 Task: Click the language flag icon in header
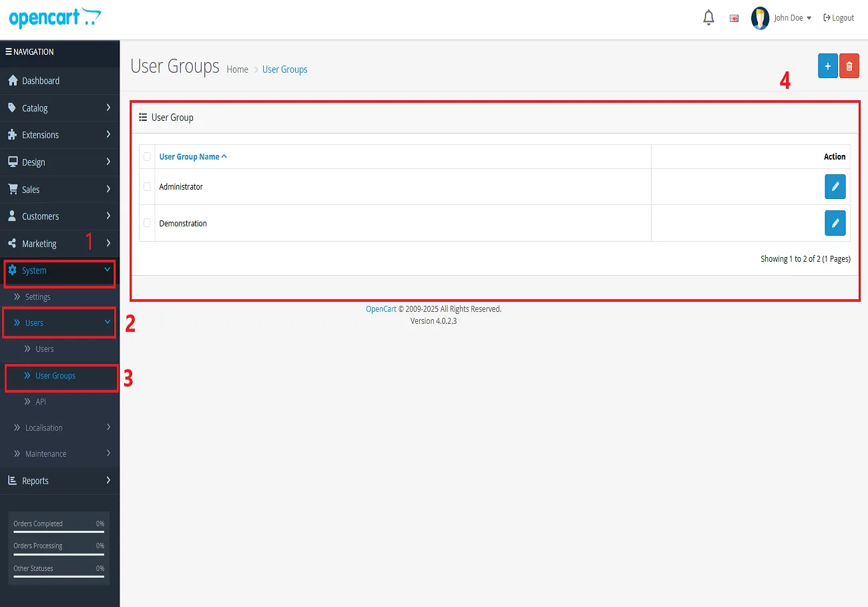734,19
